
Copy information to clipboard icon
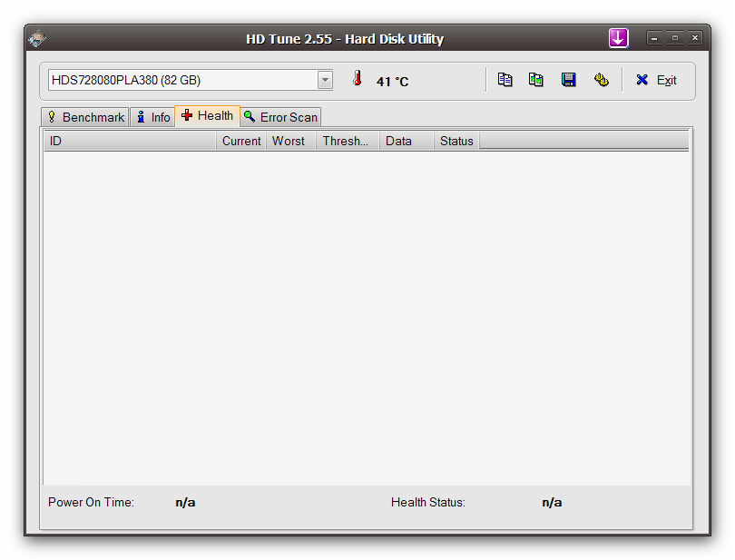click(x=505, y=80)
